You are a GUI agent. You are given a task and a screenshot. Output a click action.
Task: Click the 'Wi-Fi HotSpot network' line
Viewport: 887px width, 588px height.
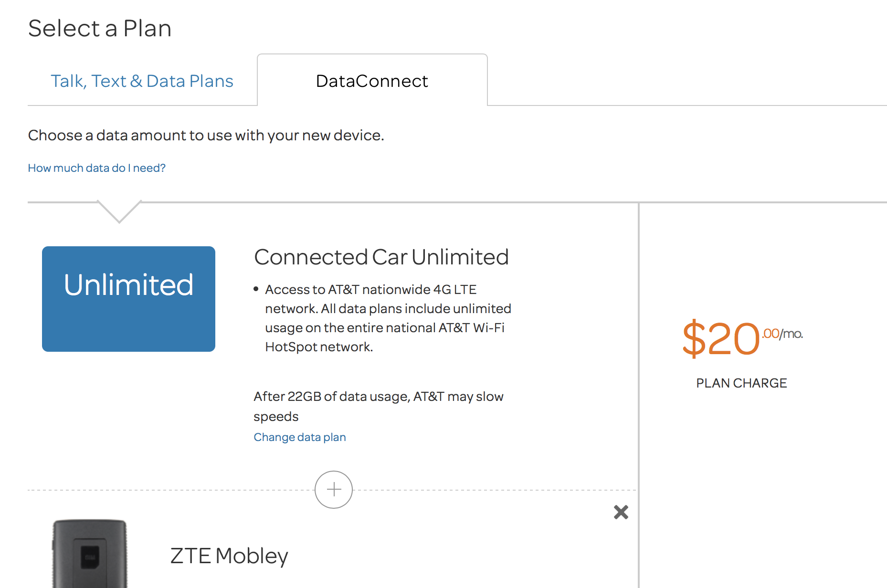click(319, 347)
